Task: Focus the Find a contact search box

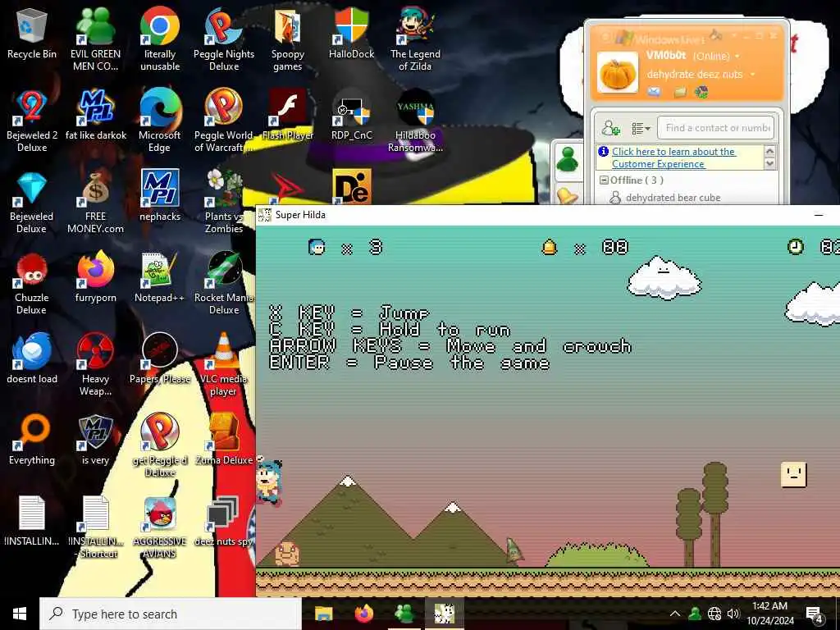Action: click(x=715, y=128)
